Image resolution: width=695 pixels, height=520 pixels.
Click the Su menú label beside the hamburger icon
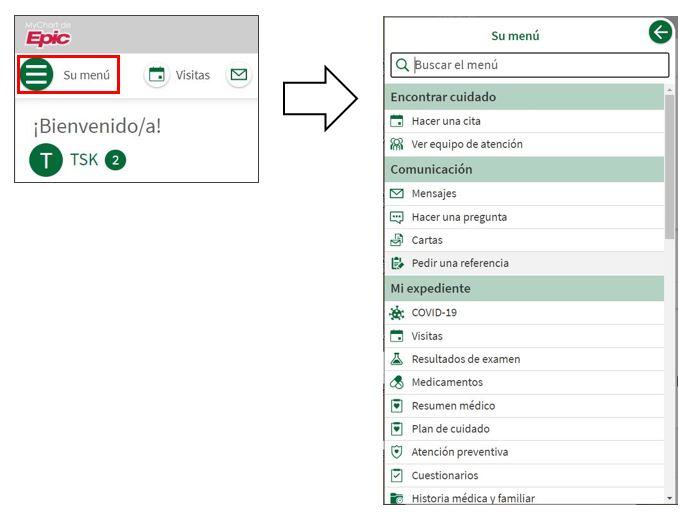pos(86,75)
